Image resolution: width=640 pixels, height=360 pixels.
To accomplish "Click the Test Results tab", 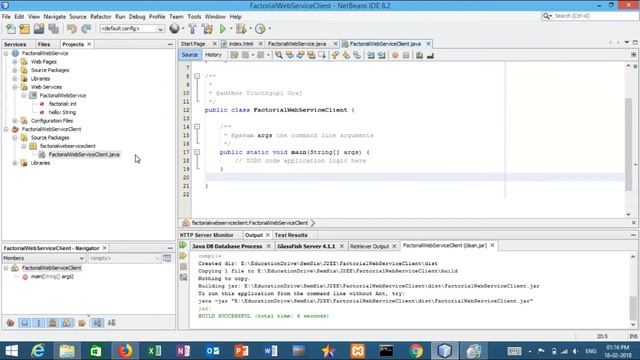I will 291,235.
